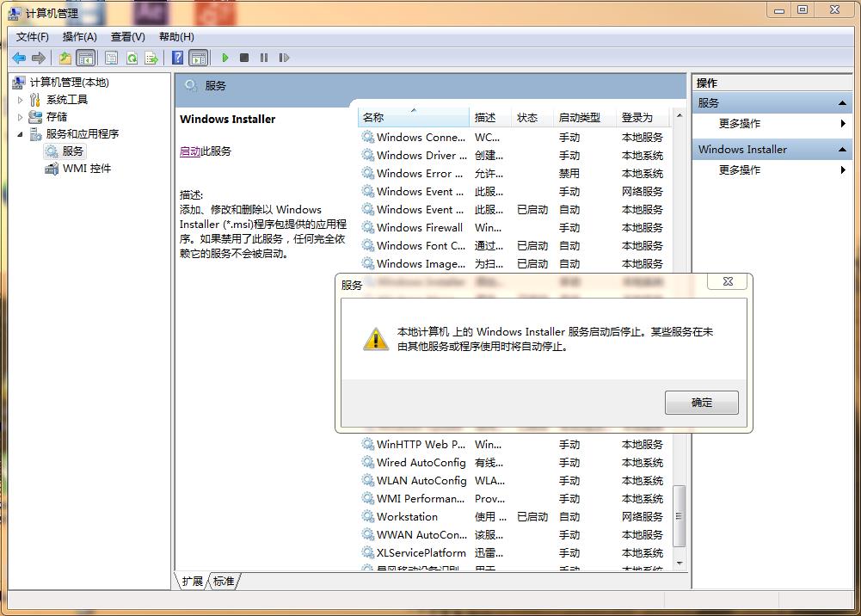Select the Windows Font C... service row
The image size is (861, 616).
coord(514,245)
